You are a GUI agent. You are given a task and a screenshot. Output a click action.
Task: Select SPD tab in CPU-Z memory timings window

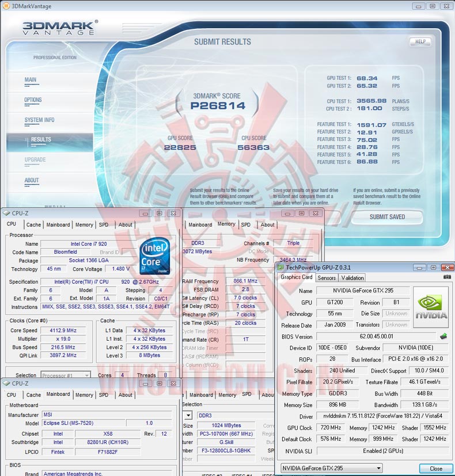(246, 224)
